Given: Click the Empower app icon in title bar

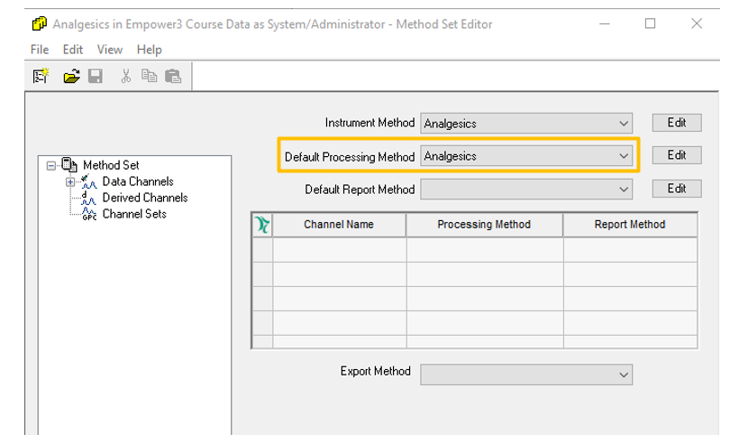Looking at the screenshot, I should (x=40, y=23).
